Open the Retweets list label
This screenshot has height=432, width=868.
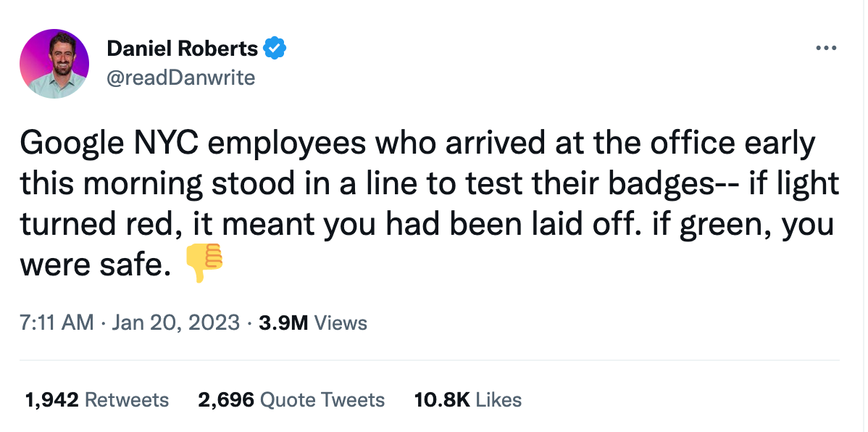pos(127,399)
